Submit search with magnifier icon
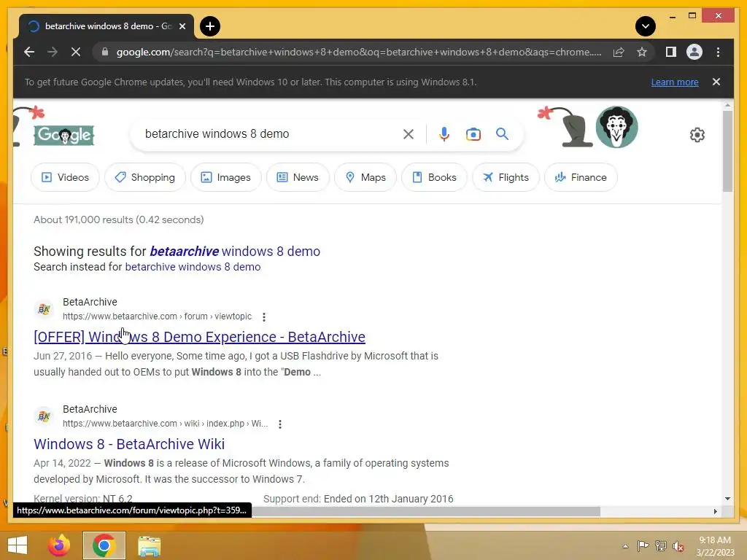Image resolution: width=747 pixels, height=560 pixels. click(x=502, y=134)
